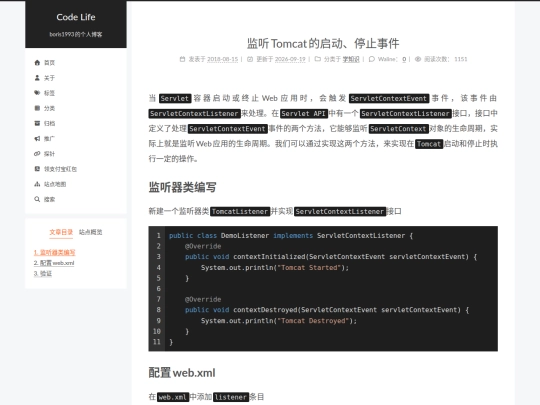
Task: Click the folder icon before 分类于
Action: (318, 59)
